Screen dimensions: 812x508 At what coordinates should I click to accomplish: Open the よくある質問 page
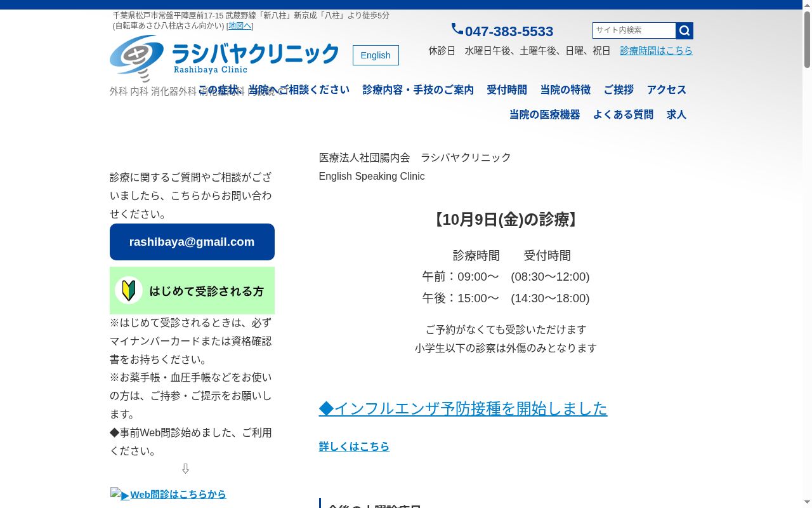click(x=623, y=115)
